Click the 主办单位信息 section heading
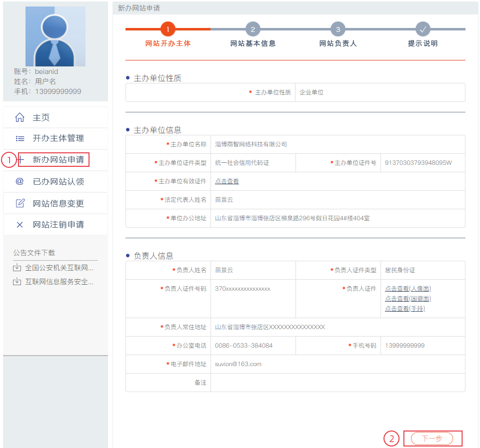 pos(157,130)
